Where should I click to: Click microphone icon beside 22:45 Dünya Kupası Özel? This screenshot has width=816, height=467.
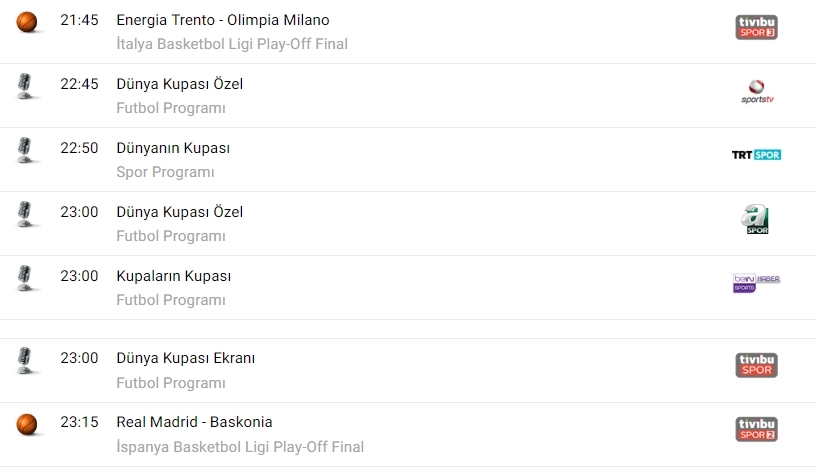click(x=27, y=86)
